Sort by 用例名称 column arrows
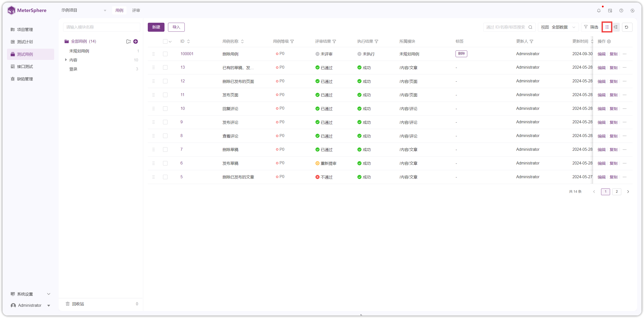The image size is (644, 318). [242, 41]
